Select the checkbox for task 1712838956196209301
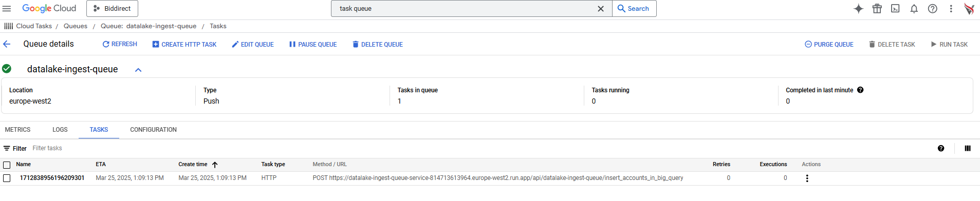The height and width of the screenshot is (201, 980). 7,178
